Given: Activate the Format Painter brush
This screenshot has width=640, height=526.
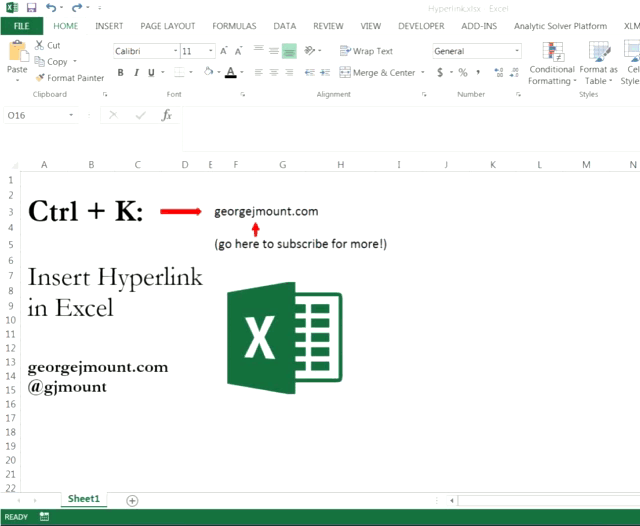Looking at the screenshot, I should coord(70,78).
